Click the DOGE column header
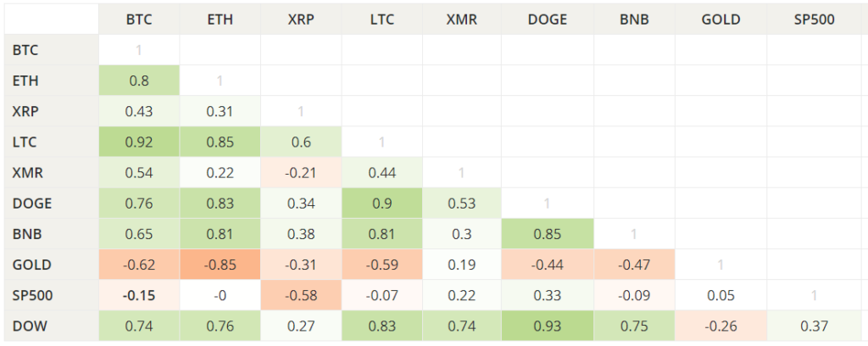The width and height of the screenshot is (868, 346). click(546, 19)
